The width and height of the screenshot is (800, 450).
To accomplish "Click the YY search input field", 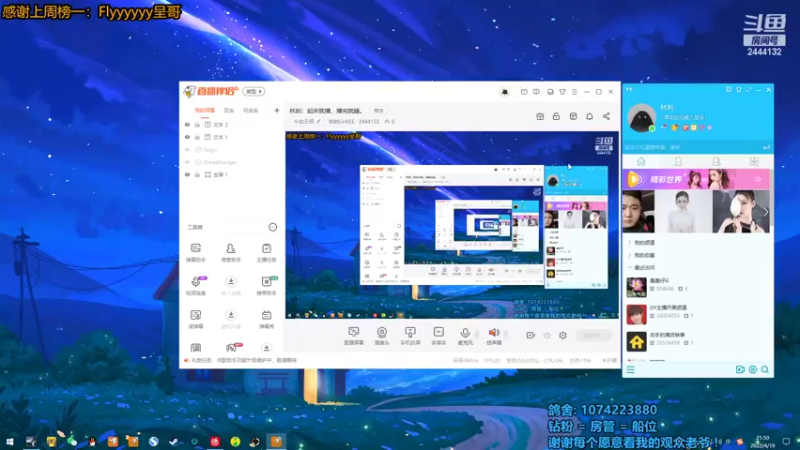I will coord(691,147).
